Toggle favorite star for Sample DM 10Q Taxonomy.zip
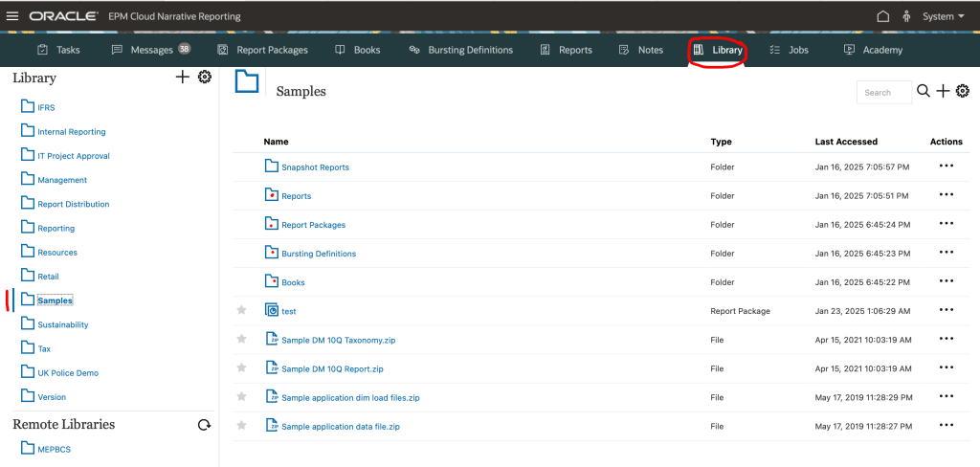This screenshot has width=980, height=467. [242, 339]
